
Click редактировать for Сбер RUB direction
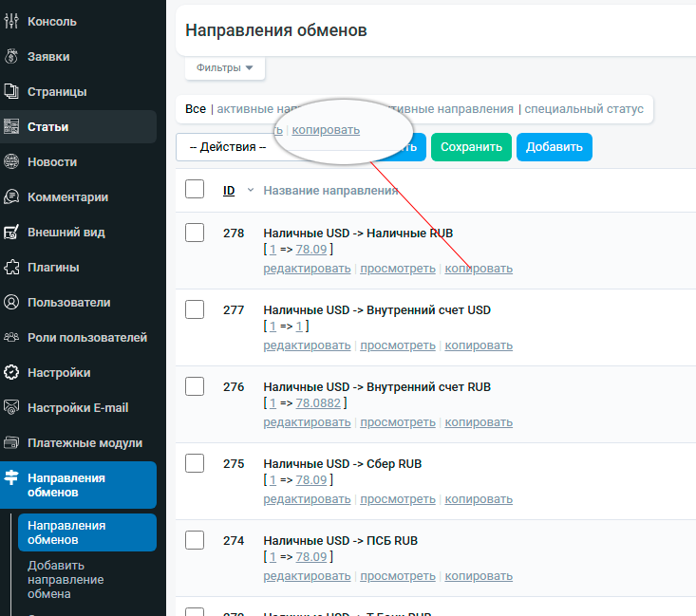coord(307,499)
